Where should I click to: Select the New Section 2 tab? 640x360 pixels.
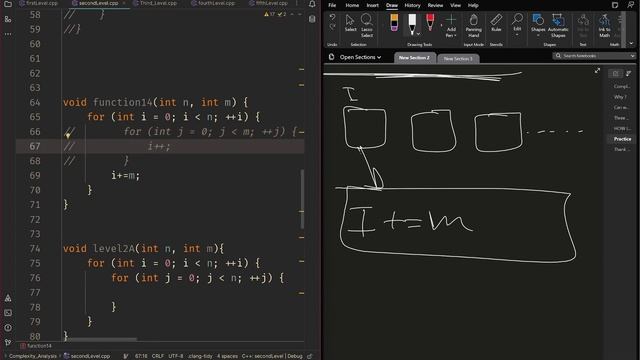click(414, 58)
